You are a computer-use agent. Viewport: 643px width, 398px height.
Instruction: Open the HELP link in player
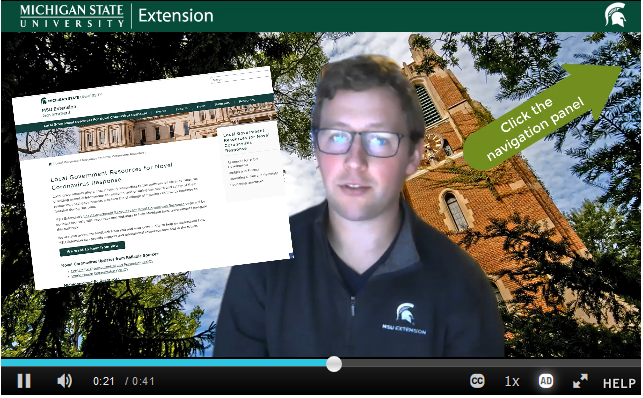[x=619, y=383]
